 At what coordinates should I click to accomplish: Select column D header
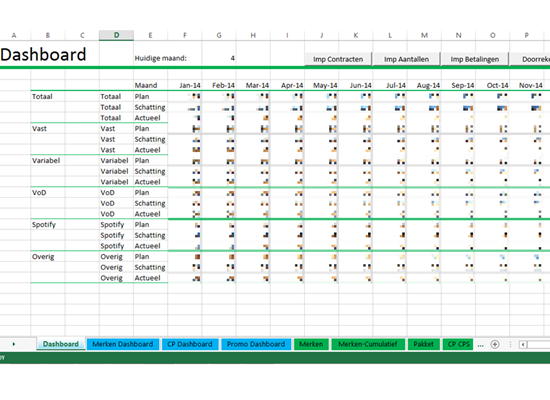coord(116,35)
